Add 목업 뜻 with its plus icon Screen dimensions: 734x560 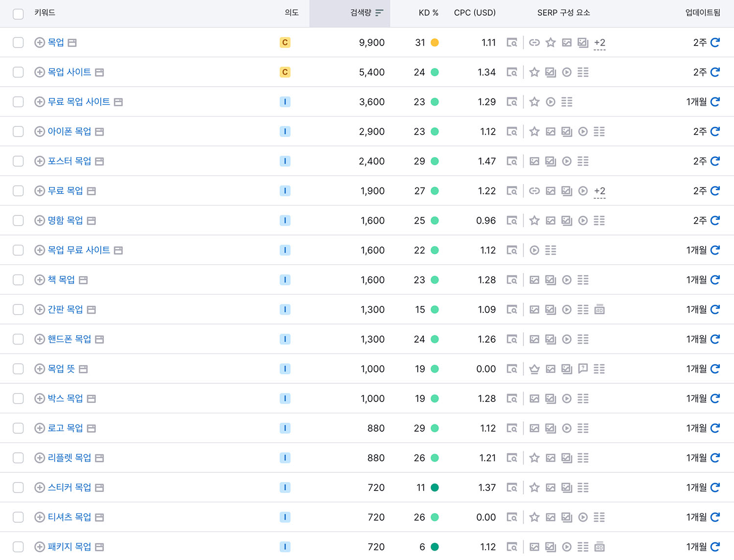[x=40, y=369]
